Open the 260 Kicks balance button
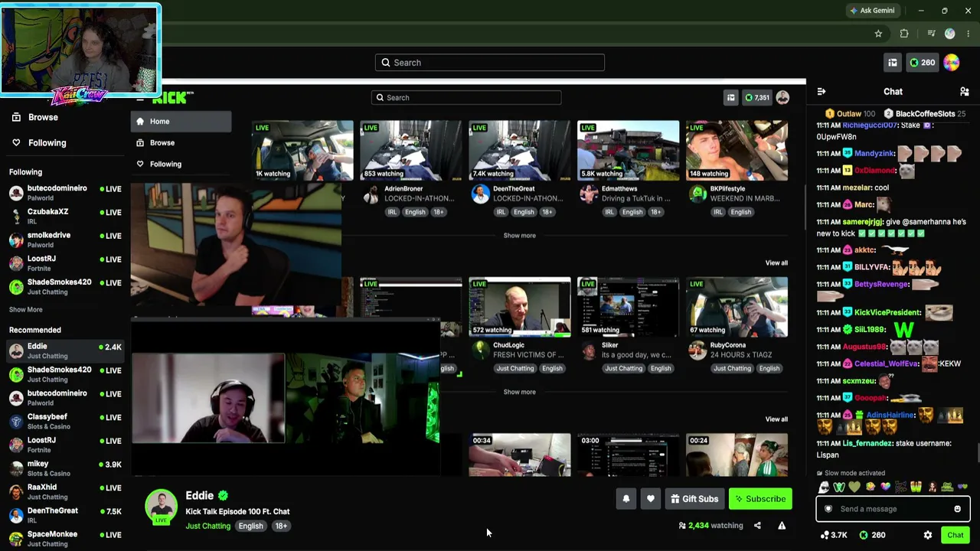This screenshot has height=551, width=980. tap(922, 63)
